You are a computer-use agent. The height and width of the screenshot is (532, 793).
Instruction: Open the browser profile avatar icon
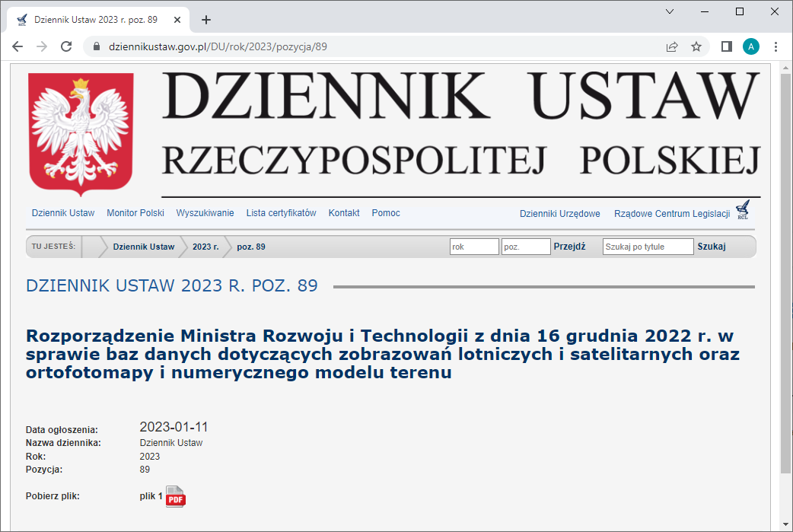pyautogui.click(x=751, y=46)
